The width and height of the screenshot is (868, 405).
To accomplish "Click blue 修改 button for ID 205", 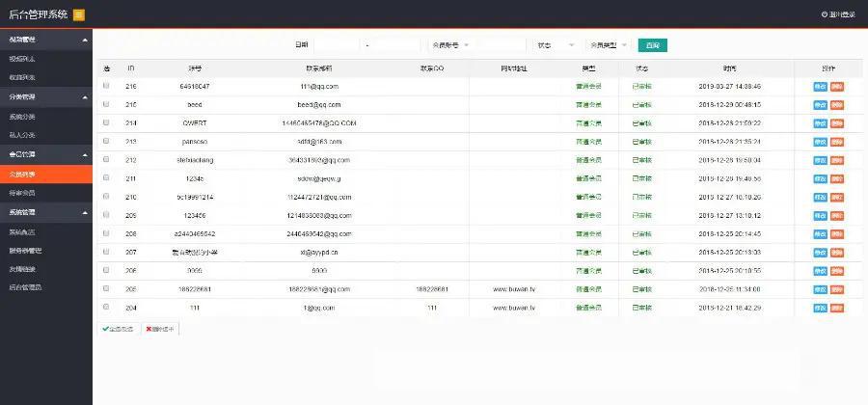I will click(x=821, y=289).
